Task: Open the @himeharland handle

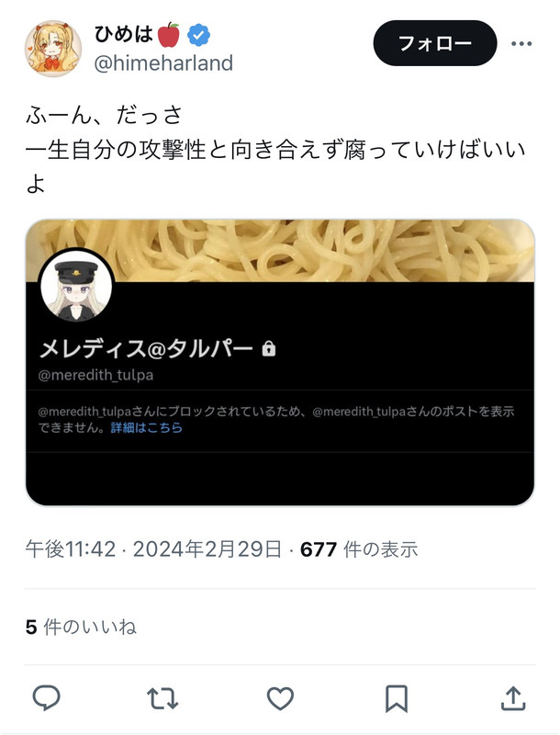Action: tap(163, 62)
